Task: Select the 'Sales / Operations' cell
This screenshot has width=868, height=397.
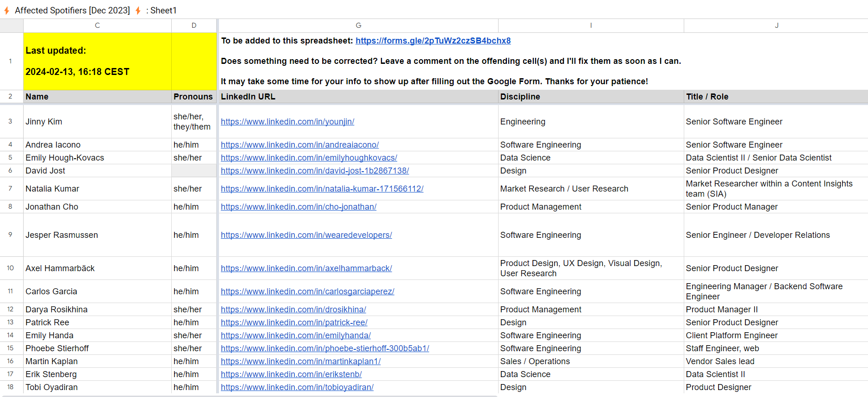Action: (591, 361)
